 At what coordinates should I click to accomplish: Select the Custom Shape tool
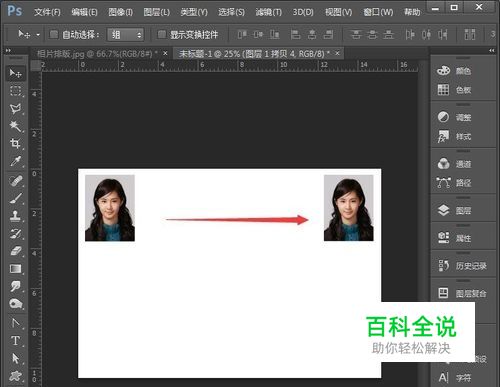tap(15, 376)
